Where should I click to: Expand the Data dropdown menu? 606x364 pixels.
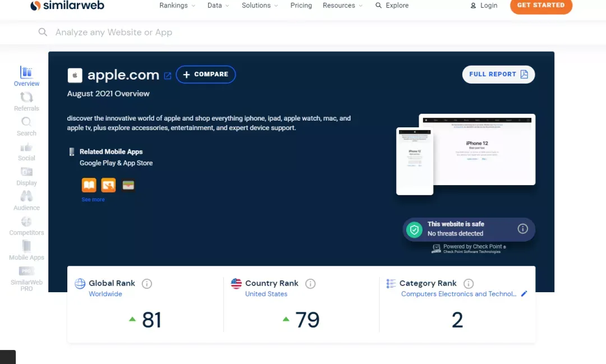pyautogui.click(x=218, y=6)
